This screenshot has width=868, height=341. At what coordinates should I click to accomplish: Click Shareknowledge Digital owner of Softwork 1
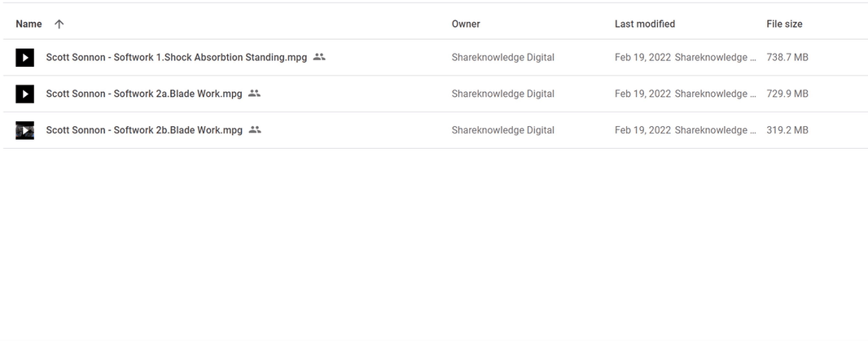(502, 58)
